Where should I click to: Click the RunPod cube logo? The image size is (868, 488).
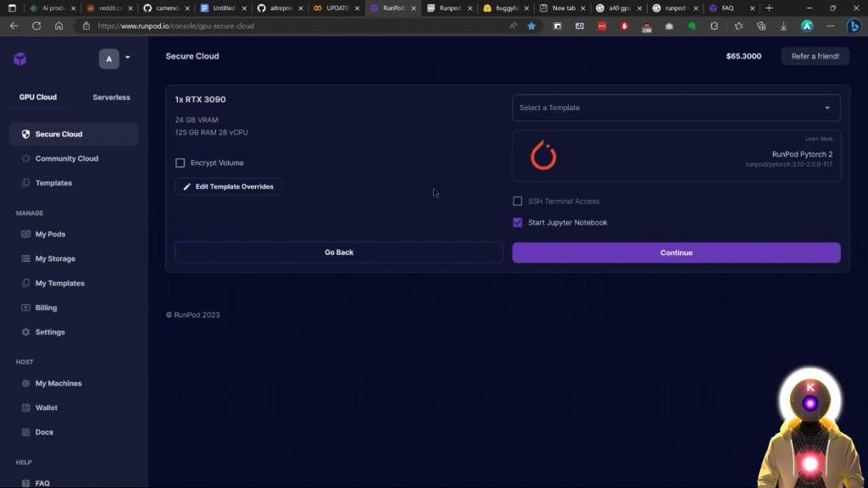pos(20,58)
